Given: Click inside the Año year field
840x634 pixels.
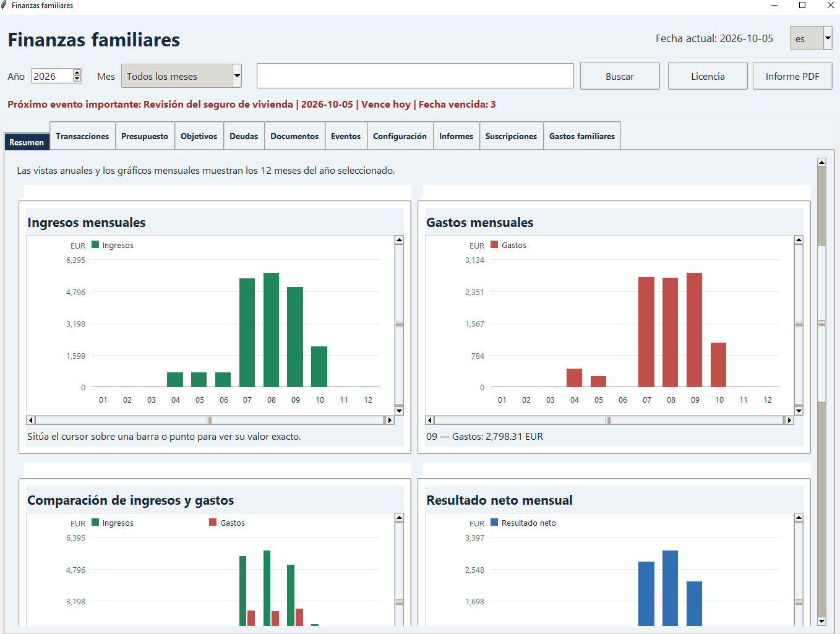Looking at the screenshot, I should (x=52, y=76).
